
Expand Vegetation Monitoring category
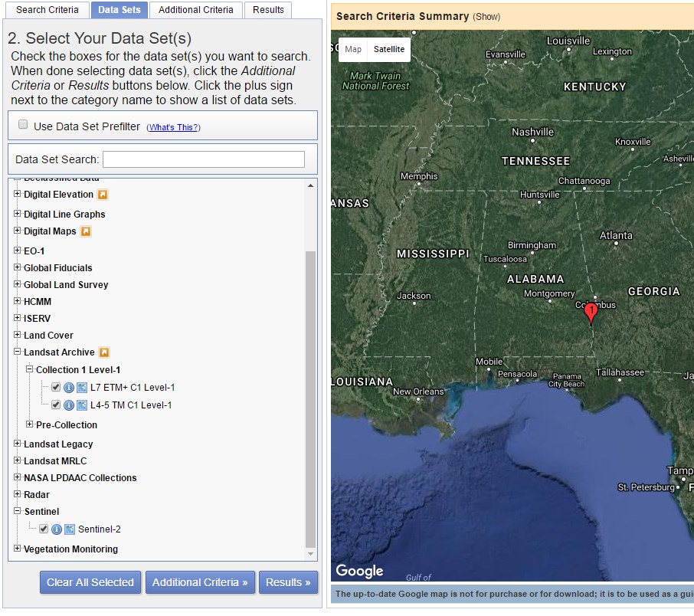coord(18,549)
